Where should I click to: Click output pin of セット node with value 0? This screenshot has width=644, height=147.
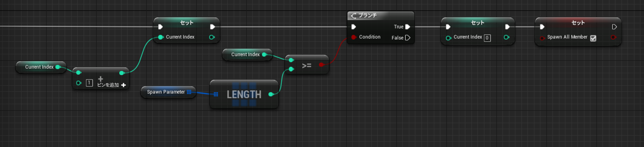[x=506, y=37]
